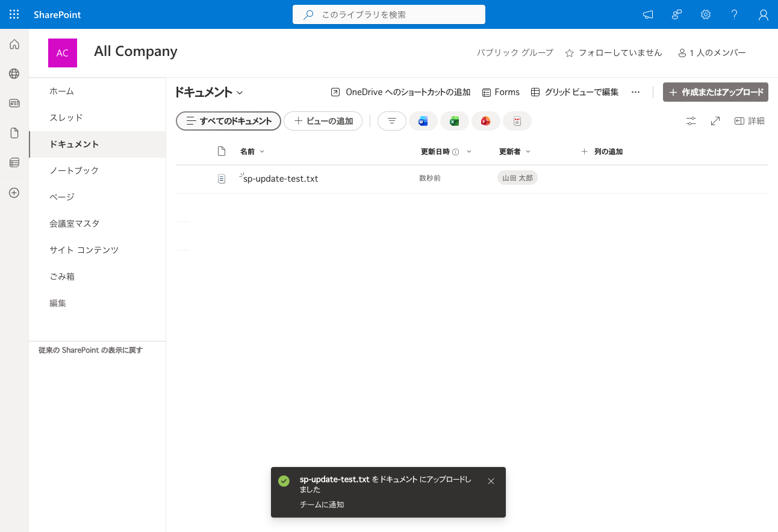This screenshot has height=532, width=778.
Task: Select the すべてのドキュメント view
Action: point(228,121)
